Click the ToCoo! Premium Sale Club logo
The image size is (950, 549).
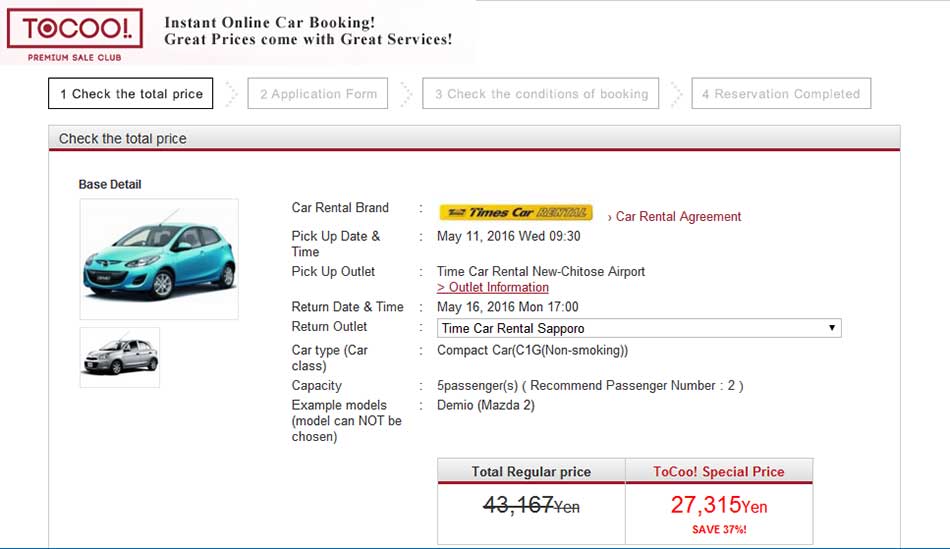pyautogui.click(x=75, y=35)
